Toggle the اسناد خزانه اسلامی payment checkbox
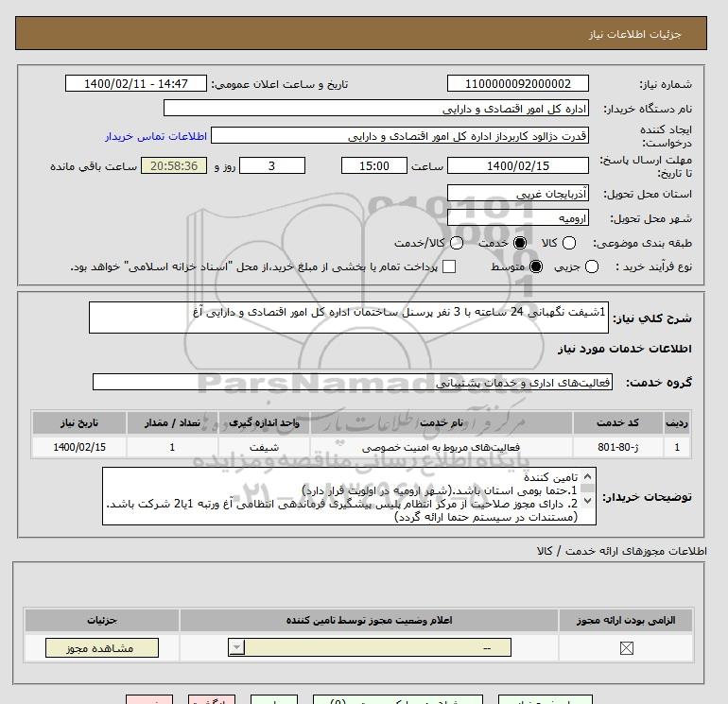The width and height of the screenshot is (728, 704). 449,266
